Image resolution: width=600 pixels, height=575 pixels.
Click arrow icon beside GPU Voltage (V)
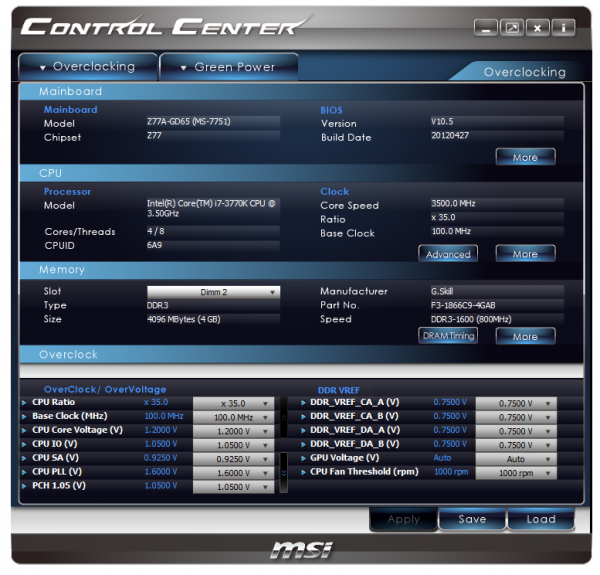(x=303, y=458)
